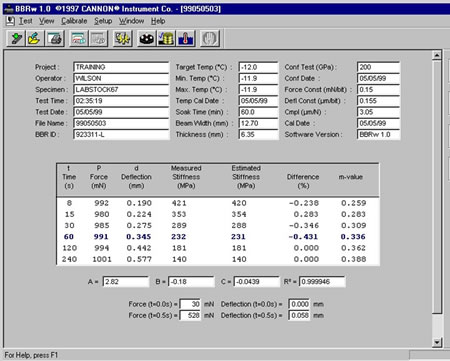Open the Setup menu
The image size is (450, 361).
[103, 21]
